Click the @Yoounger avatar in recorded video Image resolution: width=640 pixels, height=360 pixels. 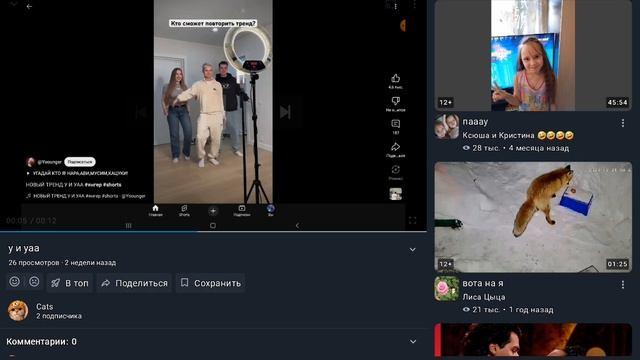tap(31, 162)
